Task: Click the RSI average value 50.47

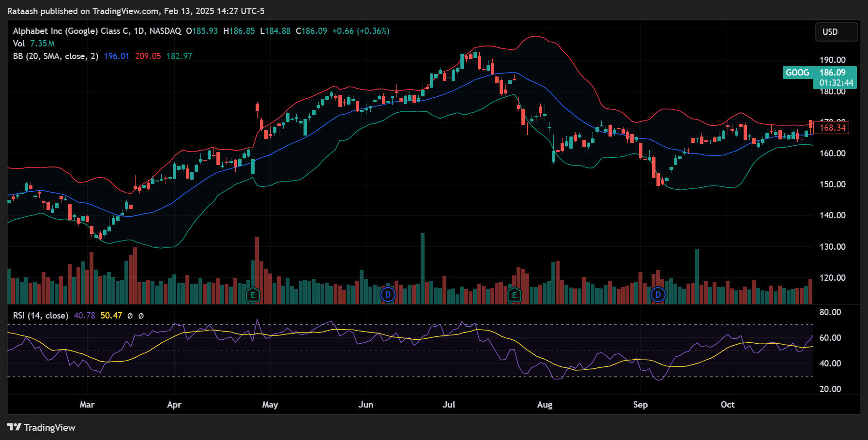Action: coord(111,316)
